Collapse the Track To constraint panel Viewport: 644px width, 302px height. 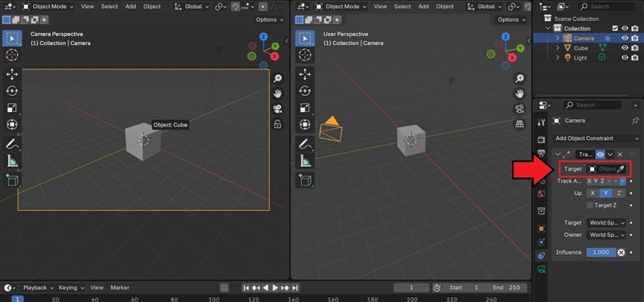point(557,155)
